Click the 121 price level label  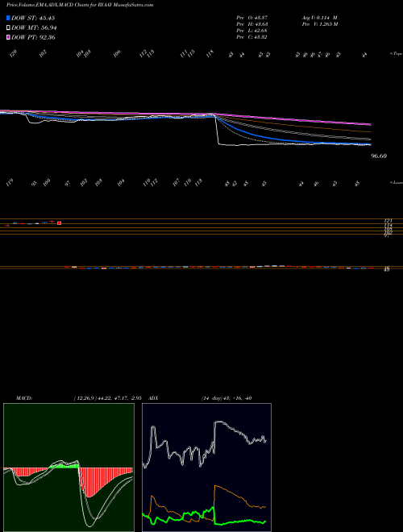[x=388, y=221]
